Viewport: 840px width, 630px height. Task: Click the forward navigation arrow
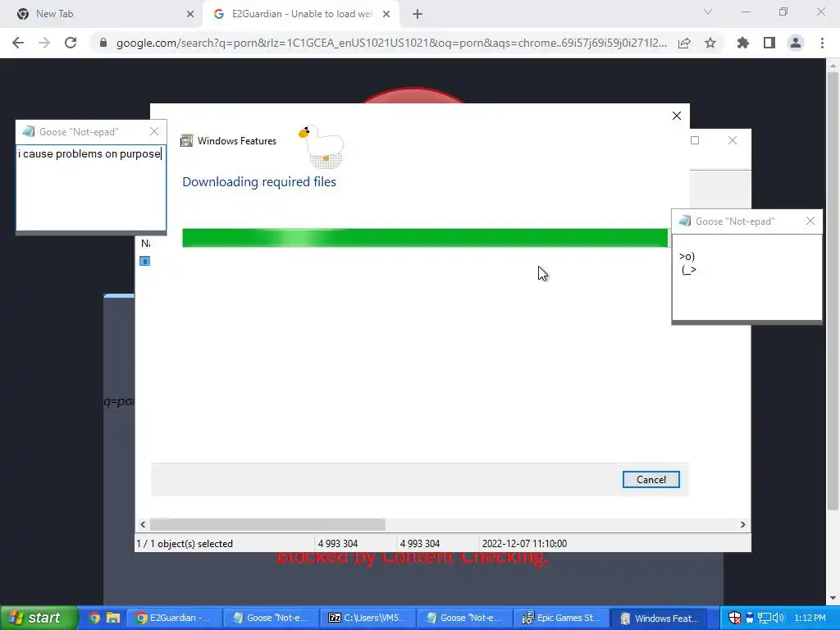tap(44, 43)
